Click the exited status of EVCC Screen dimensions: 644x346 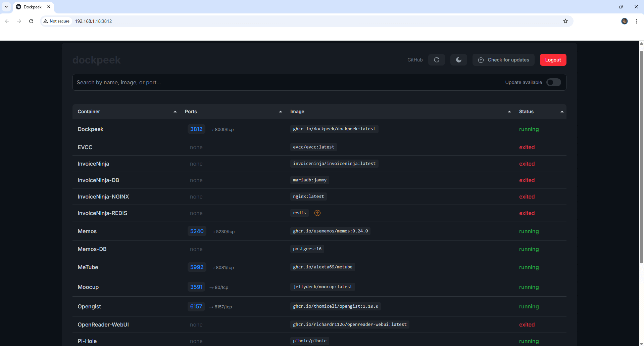[527, 147]
